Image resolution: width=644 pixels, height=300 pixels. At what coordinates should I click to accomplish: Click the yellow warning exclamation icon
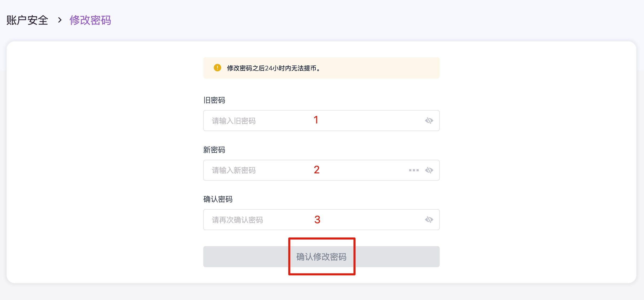pos(217,68)
